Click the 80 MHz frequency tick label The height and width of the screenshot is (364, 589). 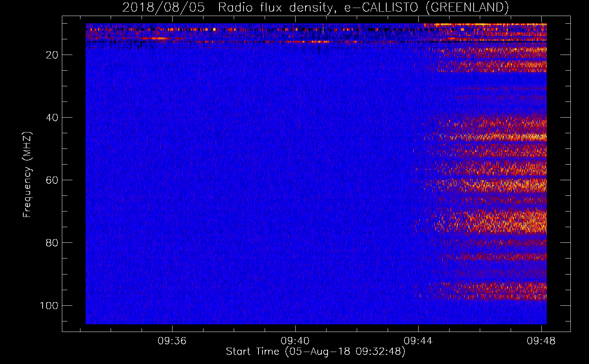52,243
